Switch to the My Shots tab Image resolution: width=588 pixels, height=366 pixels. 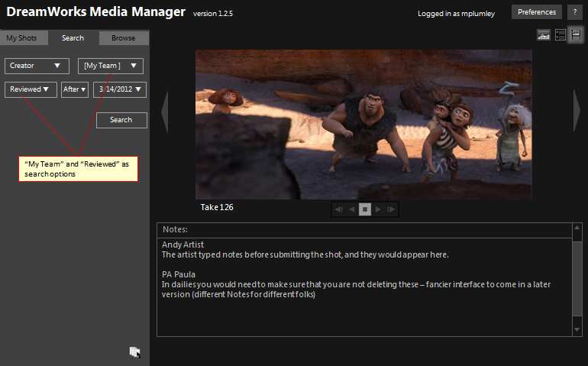pos(24,38)
